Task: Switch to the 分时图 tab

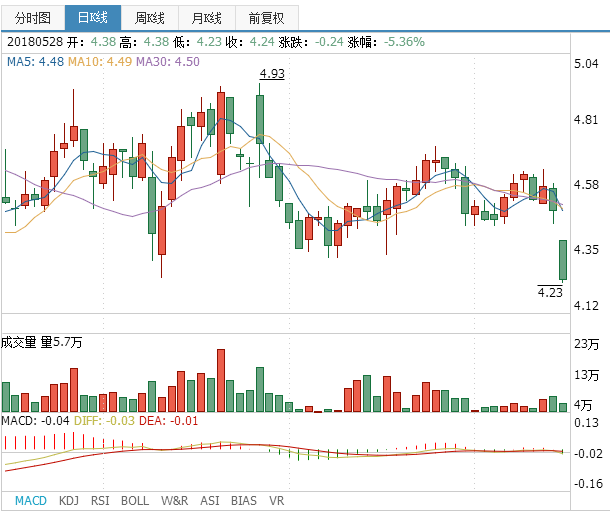Action: 33,18
